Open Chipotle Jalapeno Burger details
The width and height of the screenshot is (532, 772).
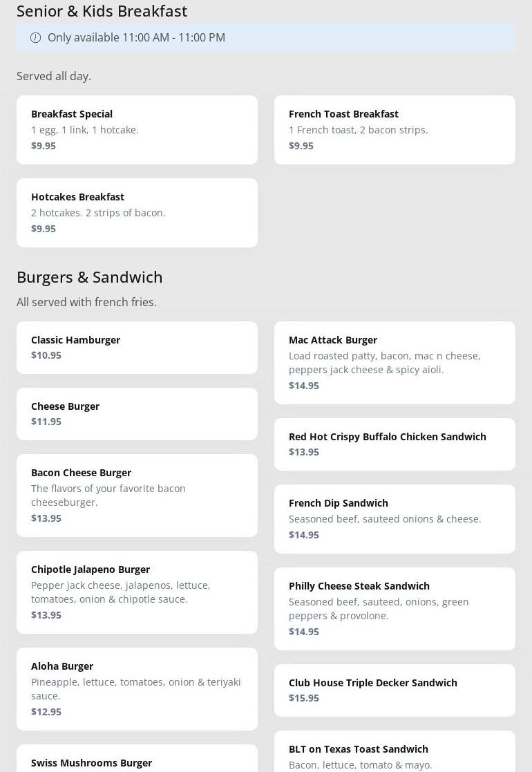click(x=137, y=592)
